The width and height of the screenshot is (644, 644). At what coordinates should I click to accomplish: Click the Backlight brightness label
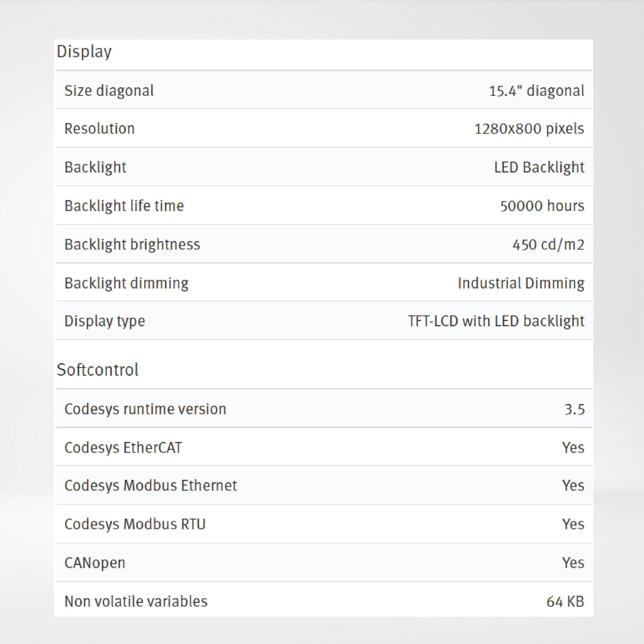132,244
